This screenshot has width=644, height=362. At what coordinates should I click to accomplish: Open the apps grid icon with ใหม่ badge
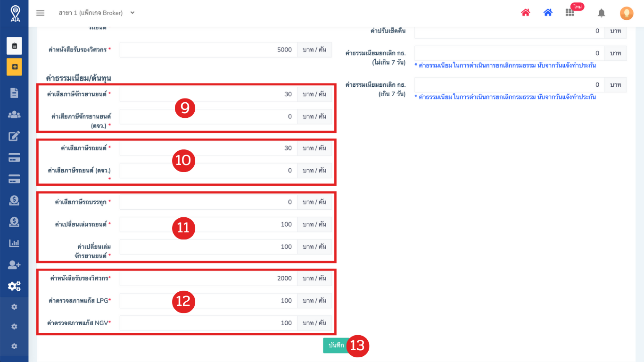(570, 13)
